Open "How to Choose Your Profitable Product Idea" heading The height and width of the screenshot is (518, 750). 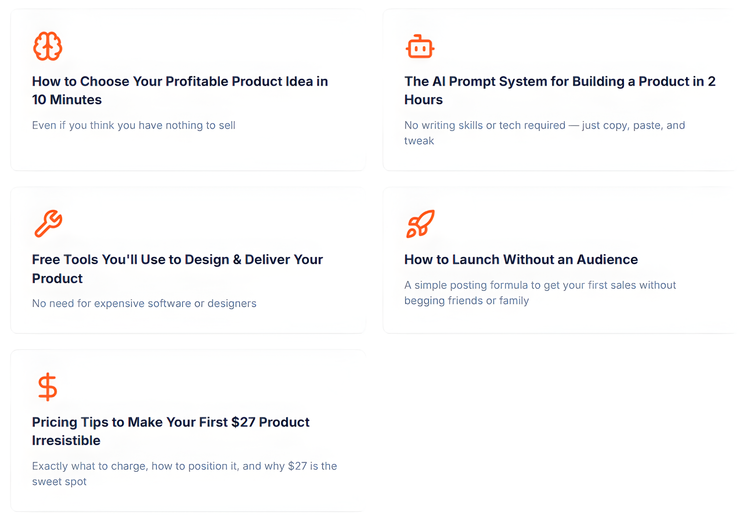click(x=180, y=90)
